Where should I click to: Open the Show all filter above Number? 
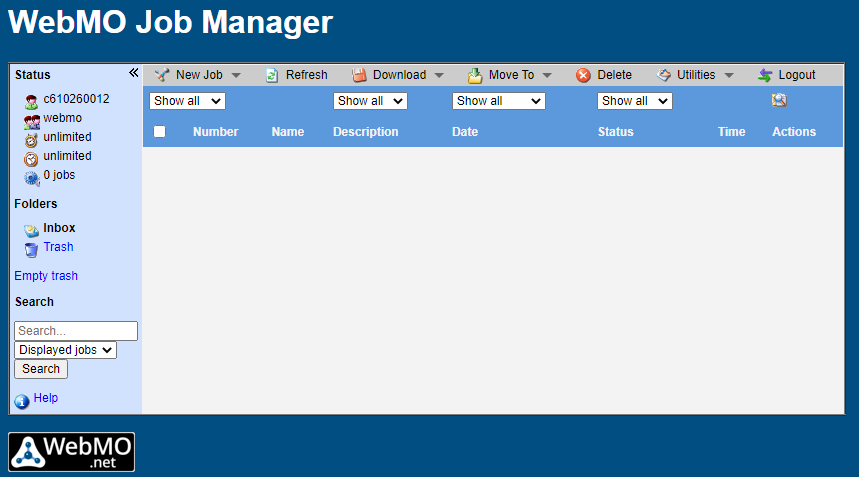coord(187,101)
